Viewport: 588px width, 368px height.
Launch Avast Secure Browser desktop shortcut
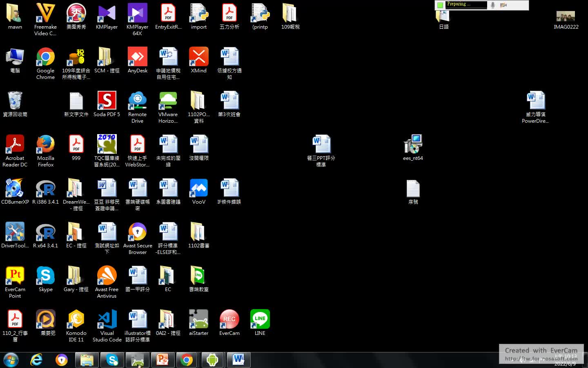click(137, 238)
